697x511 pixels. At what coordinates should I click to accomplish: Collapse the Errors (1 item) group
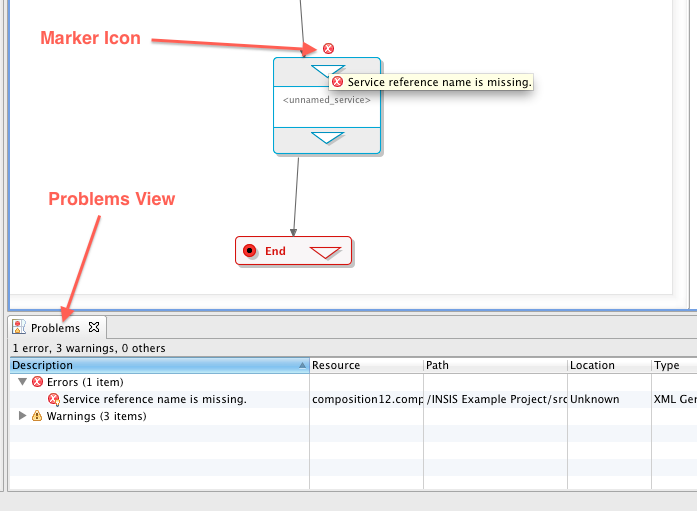[x=23, y=382]
